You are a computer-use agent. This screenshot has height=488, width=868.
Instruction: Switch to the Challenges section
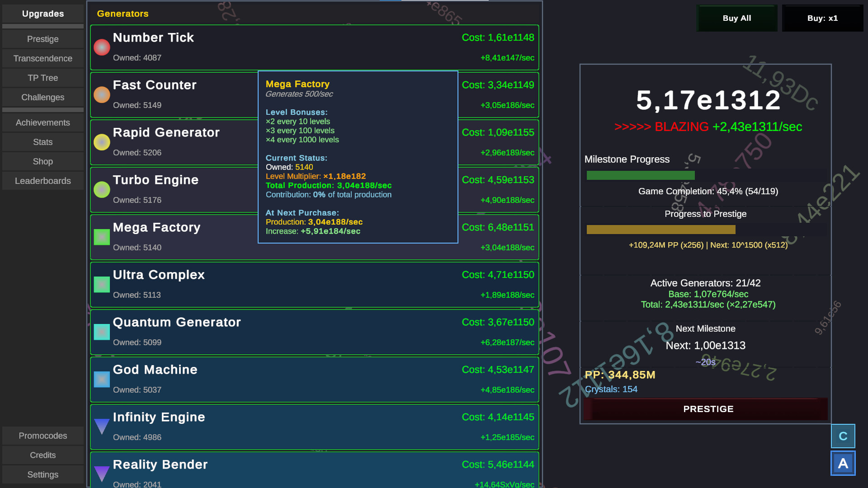(42, 97)
